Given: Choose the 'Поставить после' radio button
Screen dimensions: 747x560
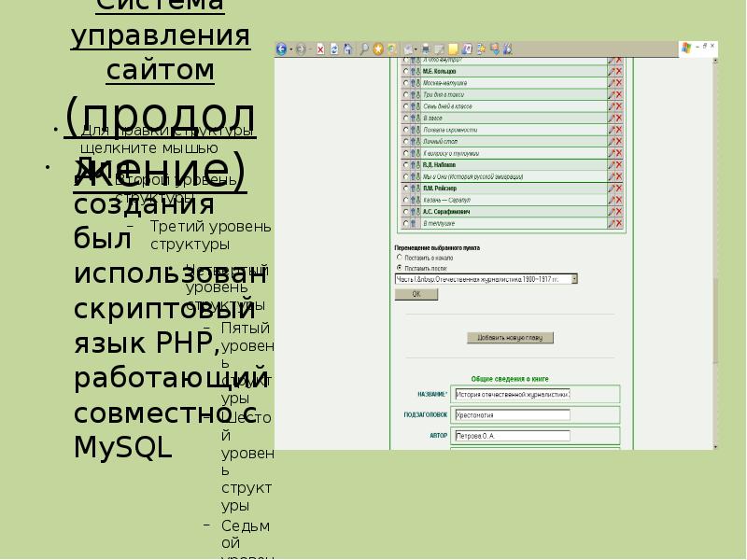Looking at the screenshot, I should point(401,267).
